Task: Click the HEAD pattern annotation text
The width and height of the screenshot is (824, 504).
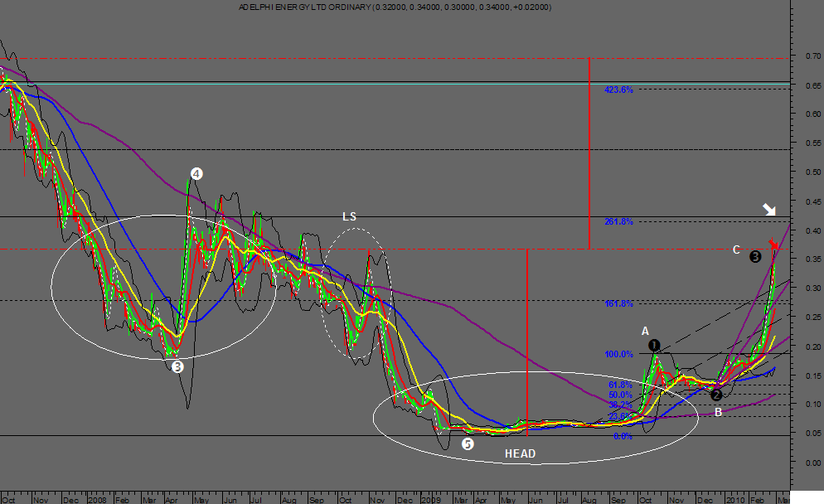Action: click(521, 453)
